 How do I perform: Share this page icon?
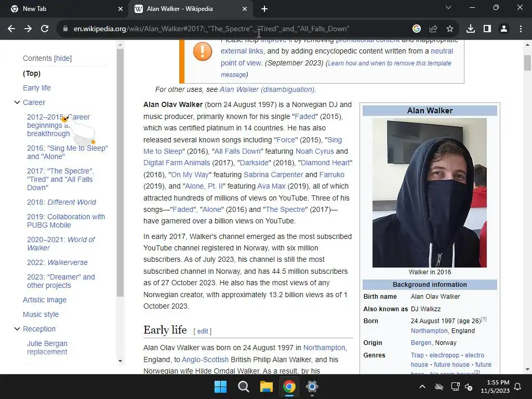(433, 29)
